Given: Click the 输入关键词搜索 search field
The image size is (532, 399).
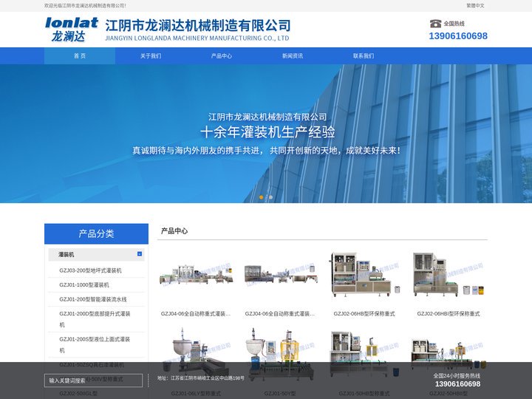Looking at the screenshot, I should click(93, 381).
